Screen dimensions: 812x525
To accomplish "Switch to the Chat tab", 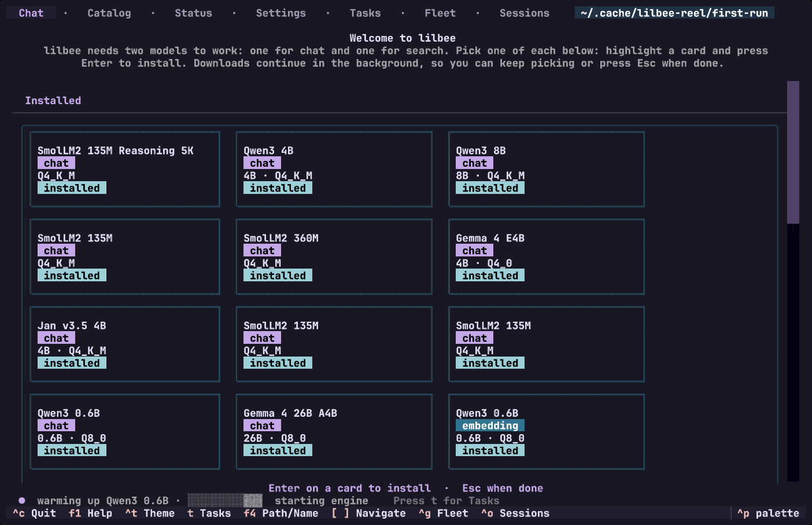I will 31,13.
